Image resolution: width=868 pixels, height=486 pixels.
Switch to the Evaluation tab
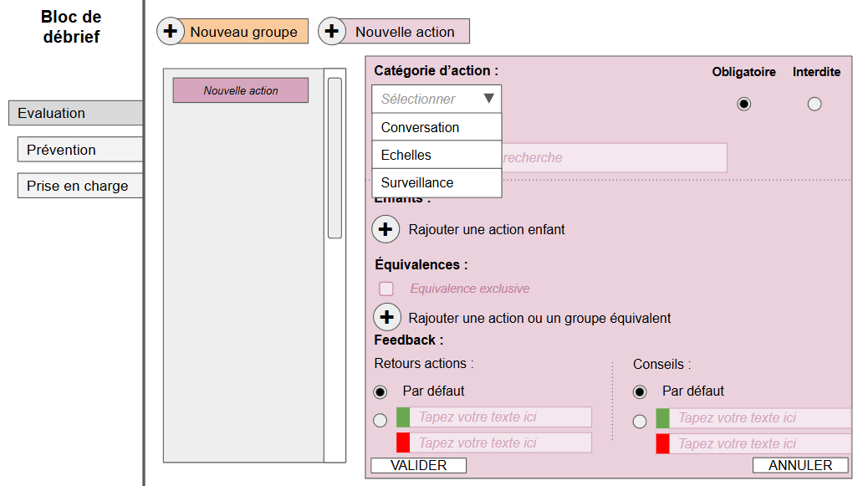click(75, 113)
